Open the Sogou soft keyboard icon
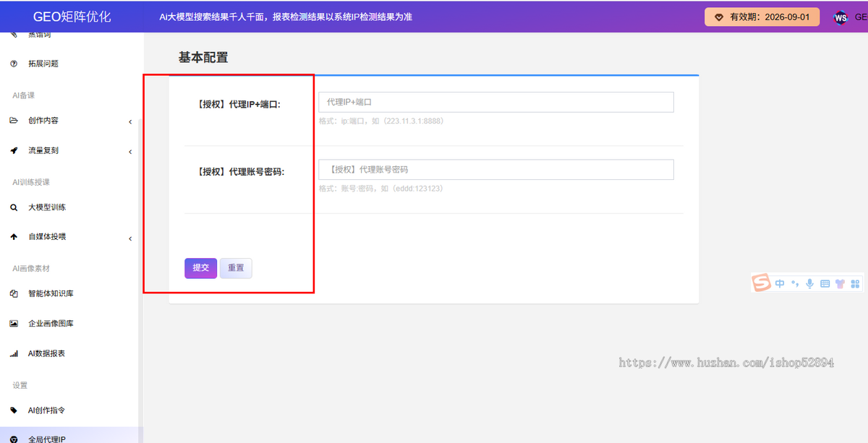 (x=825, y=284)
